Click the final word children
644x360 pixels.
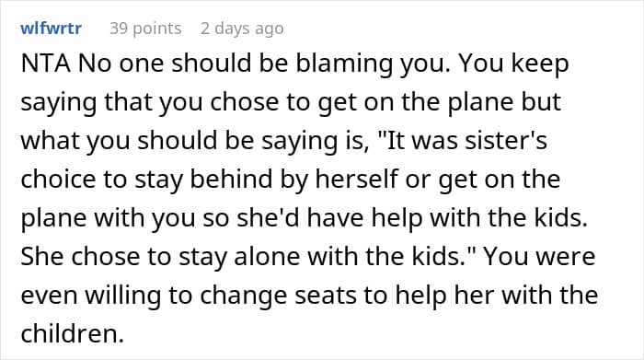pyautogui.click(x=73, y=333)
